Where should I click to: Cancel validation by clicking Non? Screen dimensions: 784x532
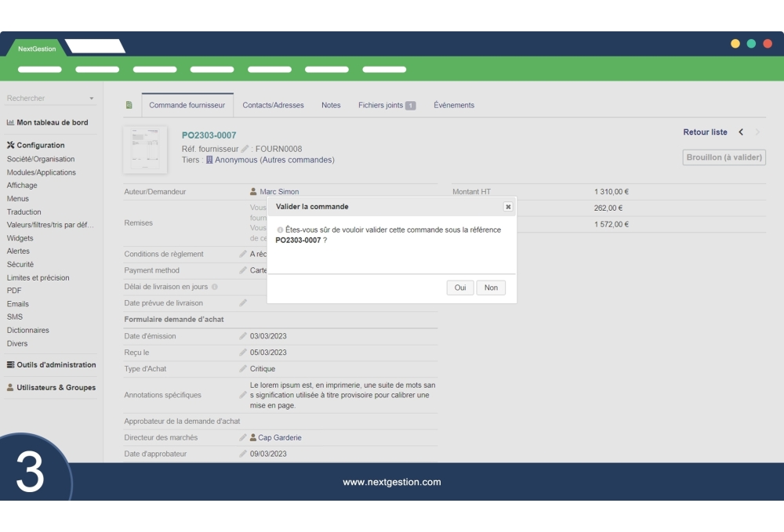pos(491,288)
